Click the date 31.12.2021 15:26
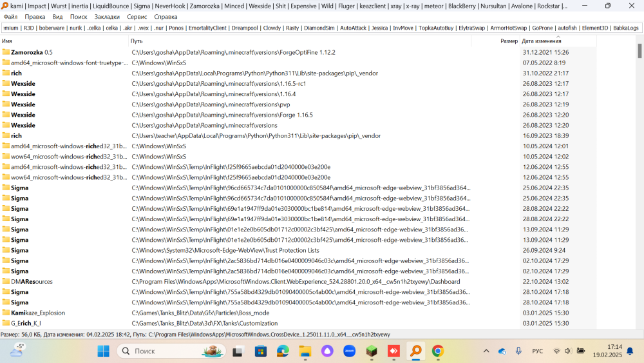 coord(545,52)
